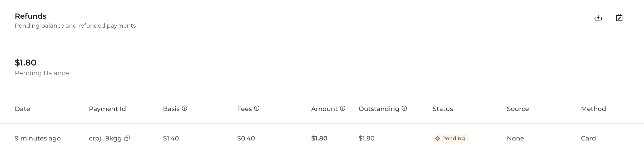Click the $1.80 Pending Balance figure
The width and height of the screenshot is (644, 161).
26,63
